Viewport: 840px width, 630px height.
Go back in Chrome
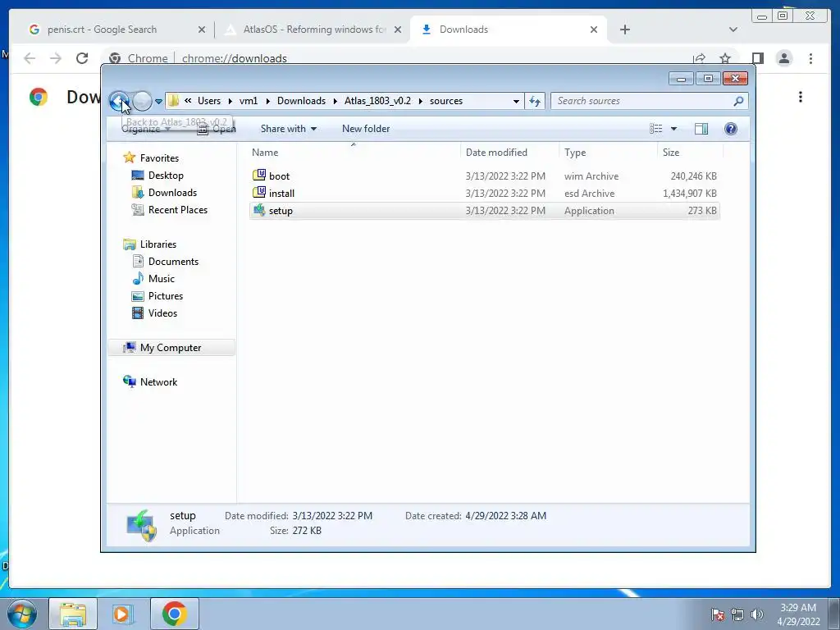pos(30,58)
